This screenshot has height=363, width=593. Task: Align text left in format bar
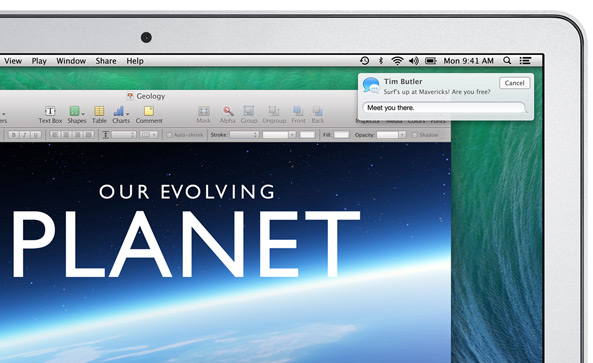coord(55,135)
